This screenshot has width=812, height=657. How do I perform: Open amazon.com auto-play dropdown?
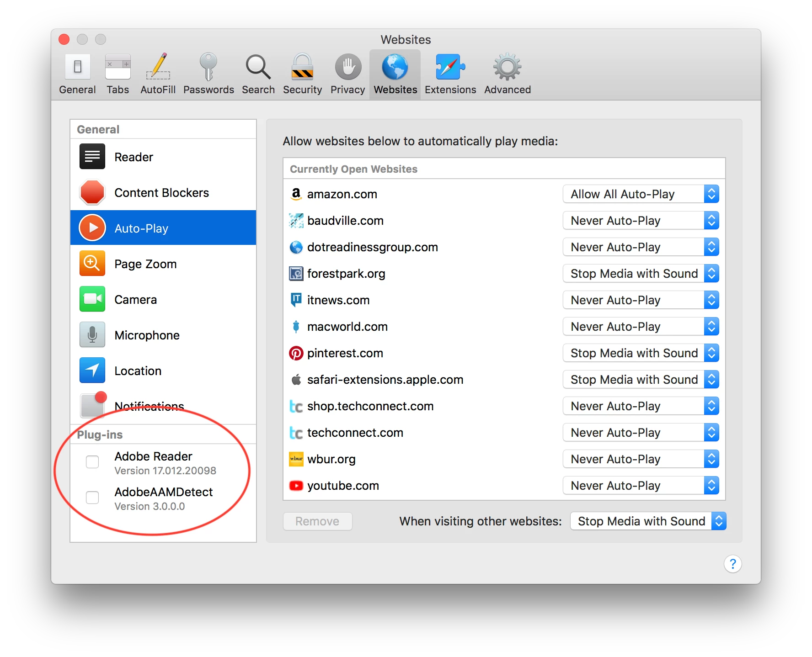point(641,194)
